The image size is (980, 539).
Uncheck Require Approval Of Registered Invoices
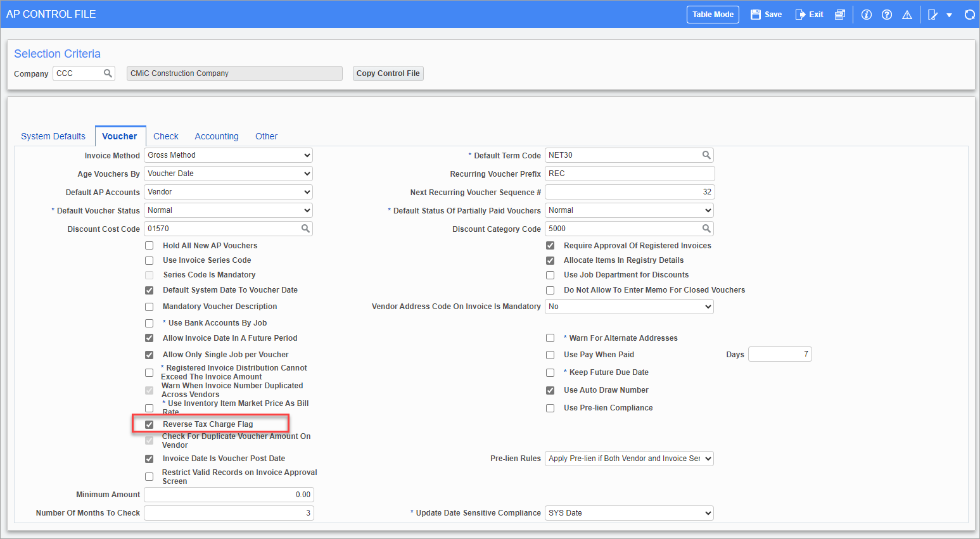550,245
